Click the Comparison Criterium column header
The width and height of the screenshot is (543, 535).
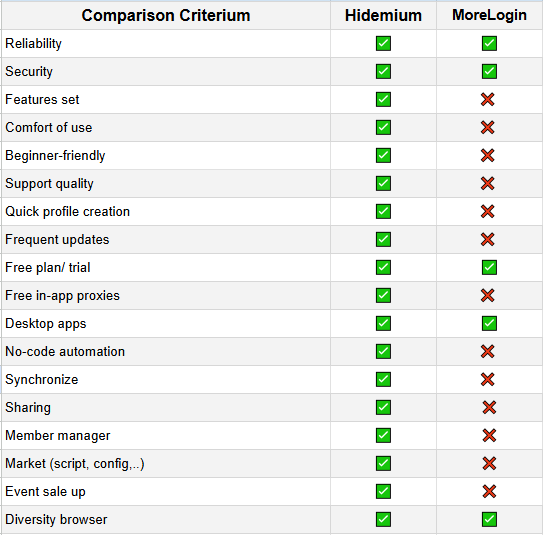[166, 16]
